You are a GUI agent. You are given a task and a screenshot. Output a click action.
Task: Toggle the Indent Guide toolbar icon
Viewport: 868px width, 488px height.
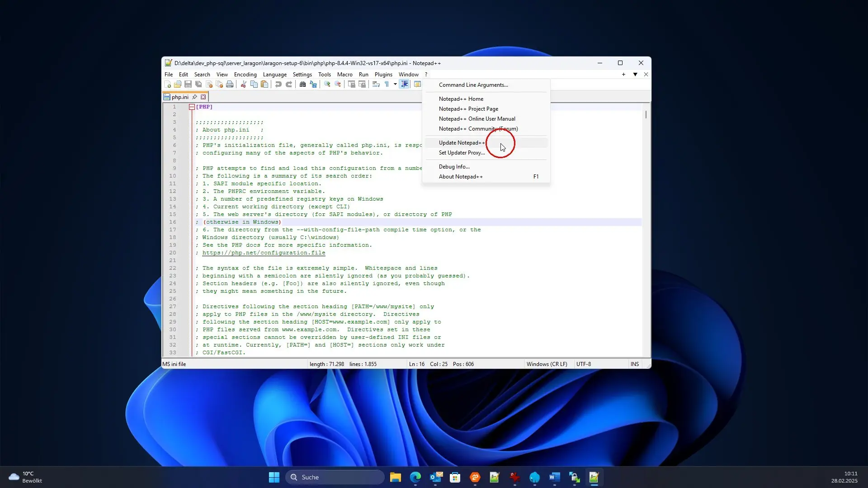(x=405, y=84)
